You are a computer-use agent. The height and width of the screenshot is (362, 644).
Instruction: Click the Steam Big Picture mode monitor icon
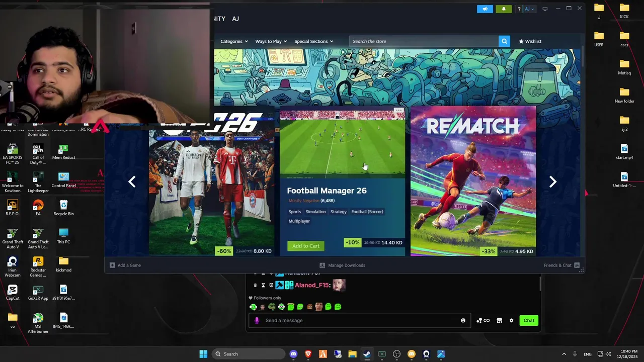click(545, 9)
